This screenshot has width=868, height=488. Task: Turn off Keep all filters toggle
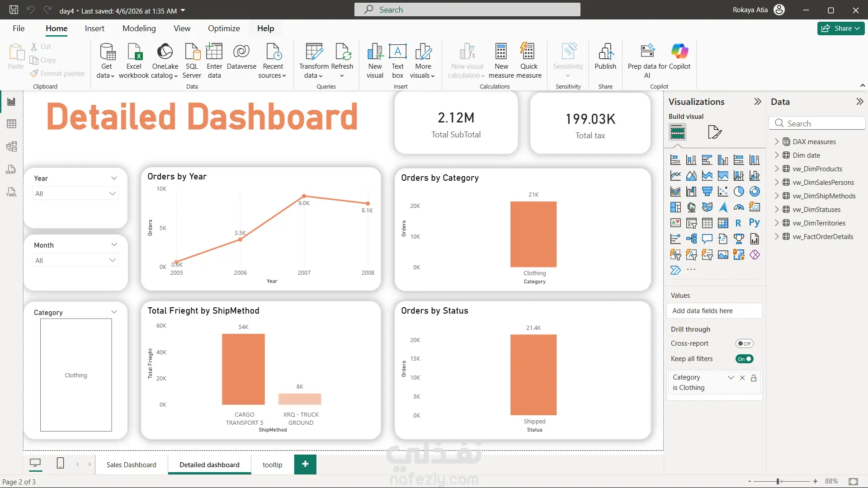744,359
